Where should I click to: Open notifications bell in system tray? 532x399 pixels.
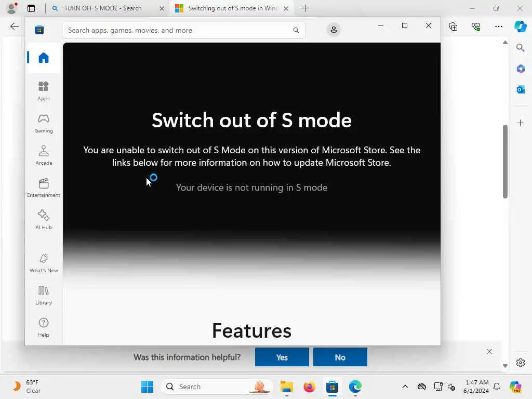tap(497, 387)
